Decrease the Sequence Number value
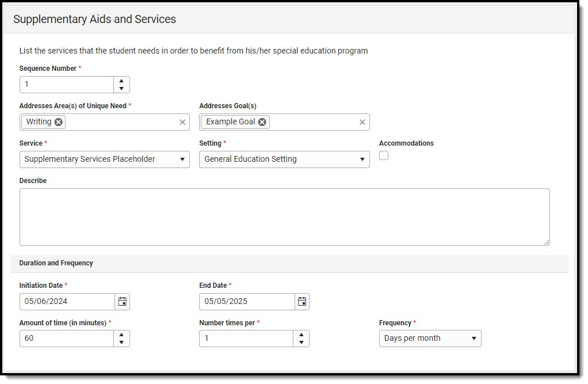Image resolution: width=588 pixels, height=384 pixels. pyautogui.click(x=121, y=89)
